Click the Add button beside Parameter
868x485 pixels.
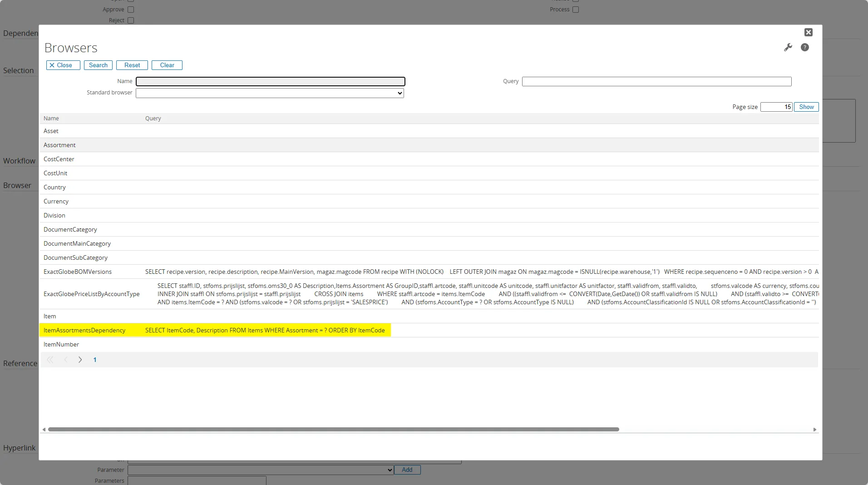click(407, 470)
